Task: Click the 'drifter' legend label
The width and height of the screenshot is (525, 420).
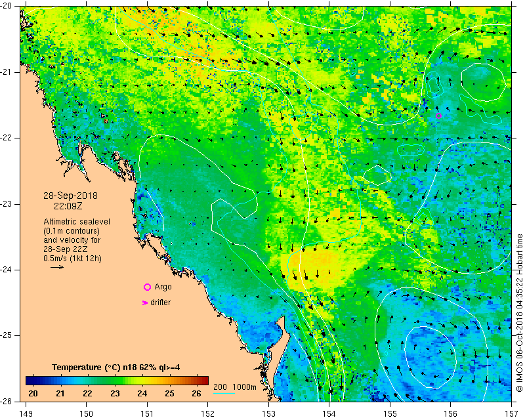Action: click(160, 303)
